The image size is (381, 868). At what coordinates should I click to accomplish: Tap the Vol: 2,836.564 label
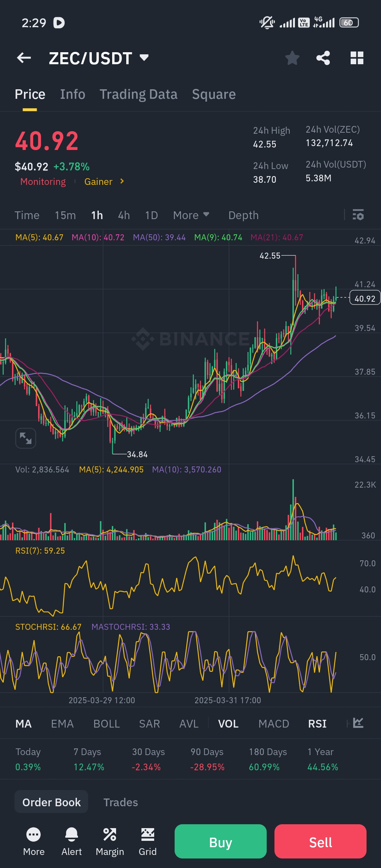coord(42,470)
